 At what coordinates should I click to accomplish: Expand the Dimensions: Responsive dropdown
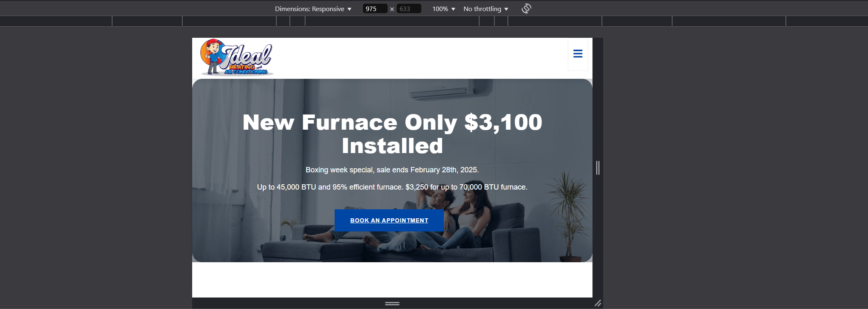coord(313,9)
